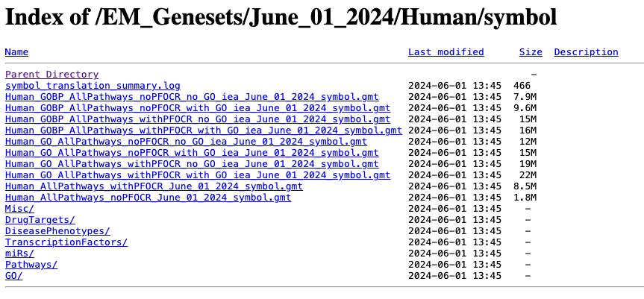Download Human_AllPathways_withPFOCR_June_01_2024 gmt file

(x=154, y=186)
